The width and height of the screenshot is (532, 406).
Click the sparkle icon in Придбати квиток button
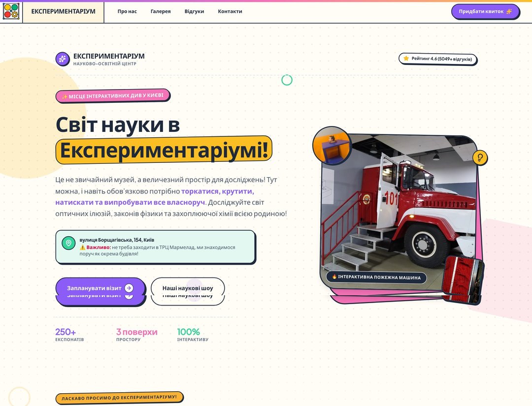[x=509, y=11]
